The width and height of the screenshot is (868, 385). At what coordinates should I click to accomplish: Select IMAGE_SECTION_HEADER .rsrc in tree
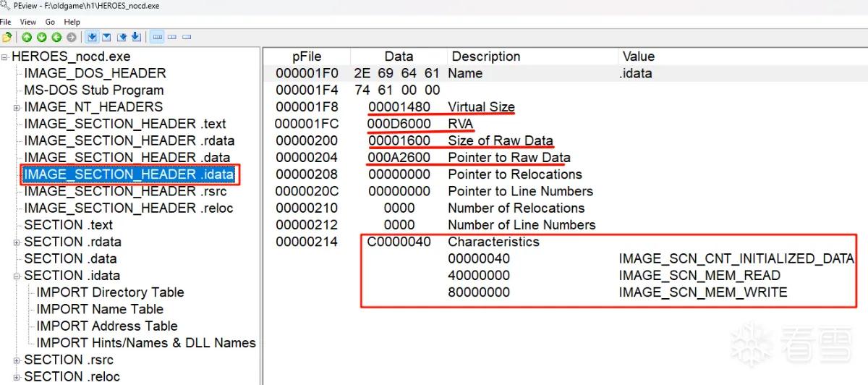point(125,192)
